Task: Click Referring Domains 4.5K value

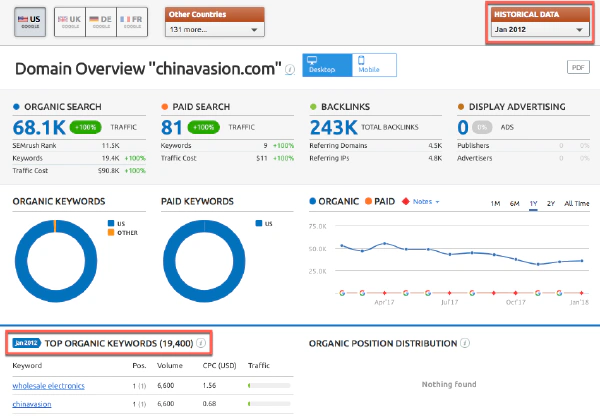Action: click(x=435, y=145)
